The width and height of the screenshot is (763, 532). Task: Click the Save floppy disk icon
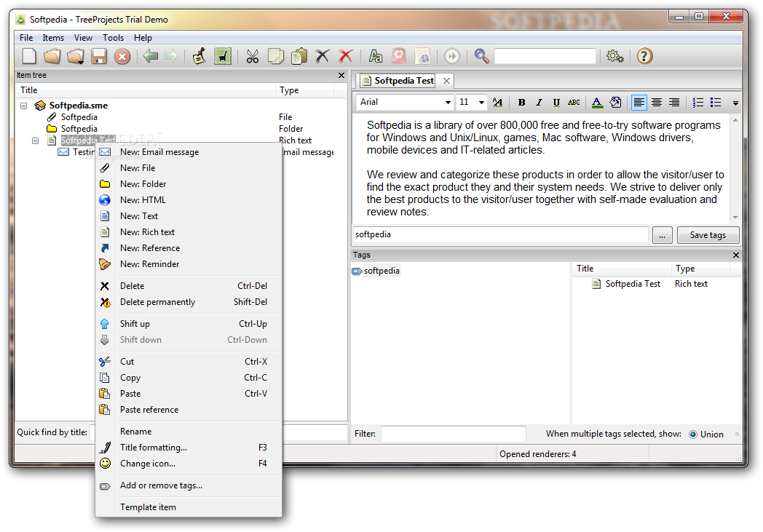click(99, 57)
